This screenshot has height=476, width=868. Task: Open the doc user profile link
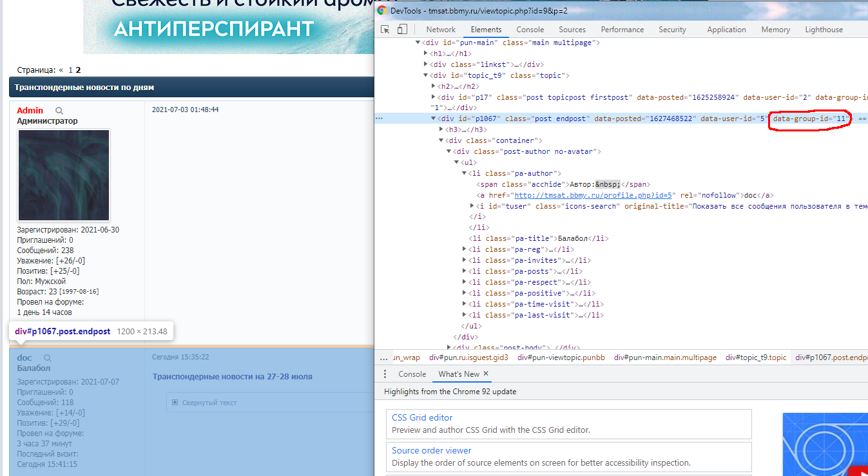24,358
